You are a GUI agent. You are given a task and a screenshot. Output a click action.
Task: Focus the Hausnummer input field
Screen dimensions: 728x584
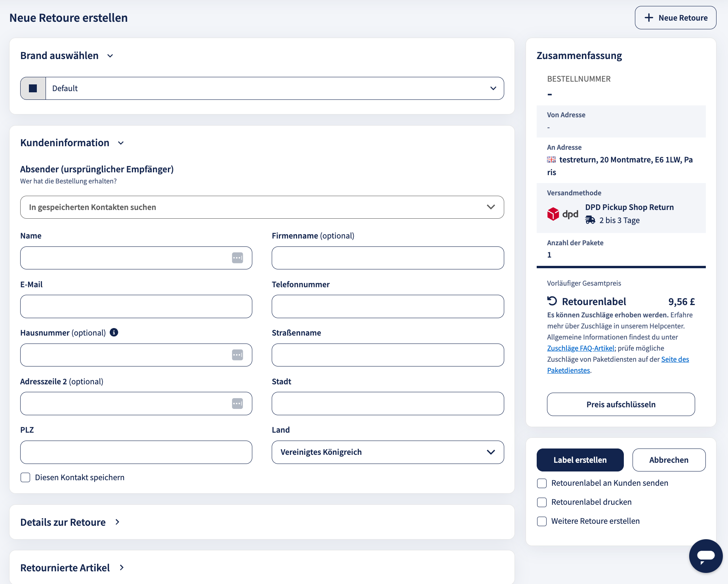point(136,355)
